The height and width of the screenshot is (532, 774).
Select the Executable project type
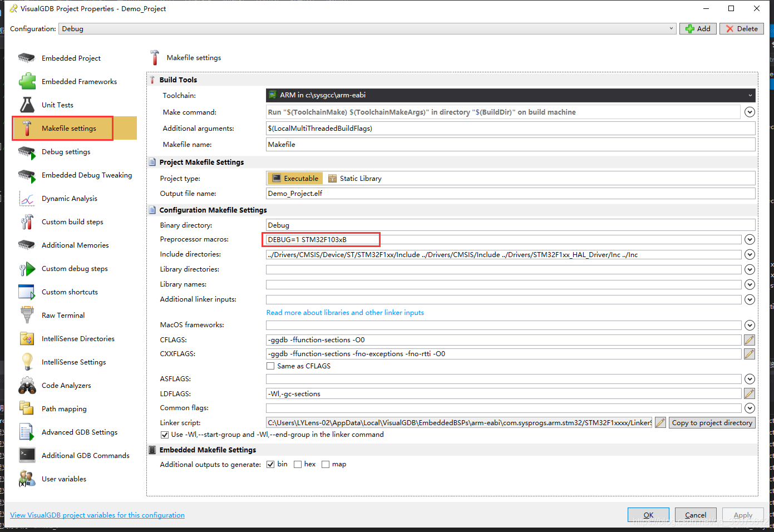click(295, 178)
